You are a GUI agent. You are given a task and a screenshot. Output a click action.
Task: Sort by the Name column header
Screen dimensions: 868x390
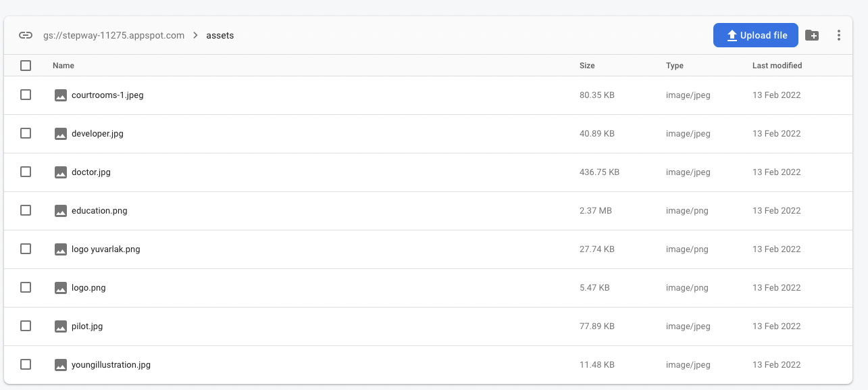point(63,66)
